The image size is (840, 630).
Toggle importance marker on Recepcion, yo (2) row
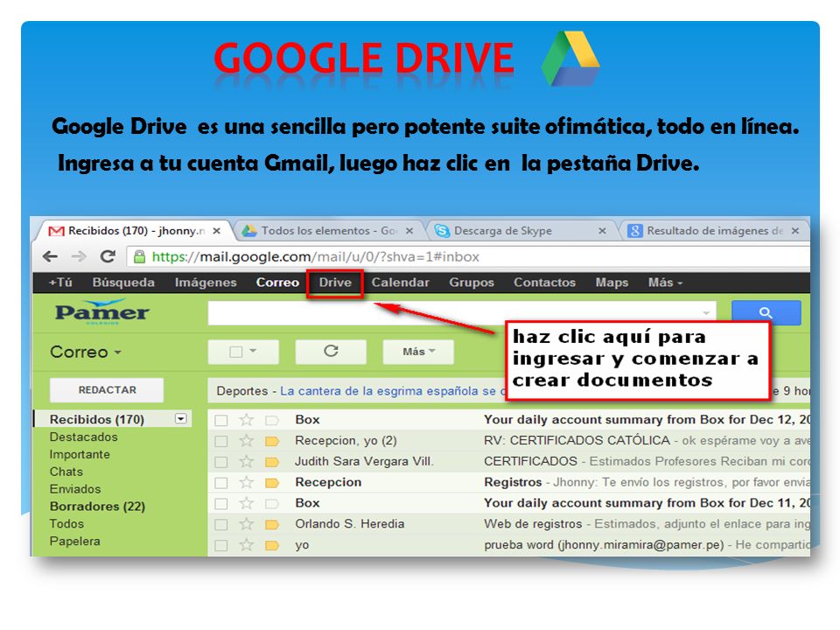(272, 441)
